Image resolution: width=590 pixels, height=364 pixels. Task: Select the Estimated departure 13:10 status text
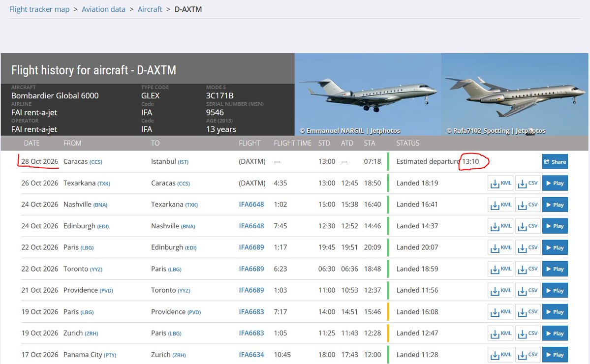coord(437,162)
